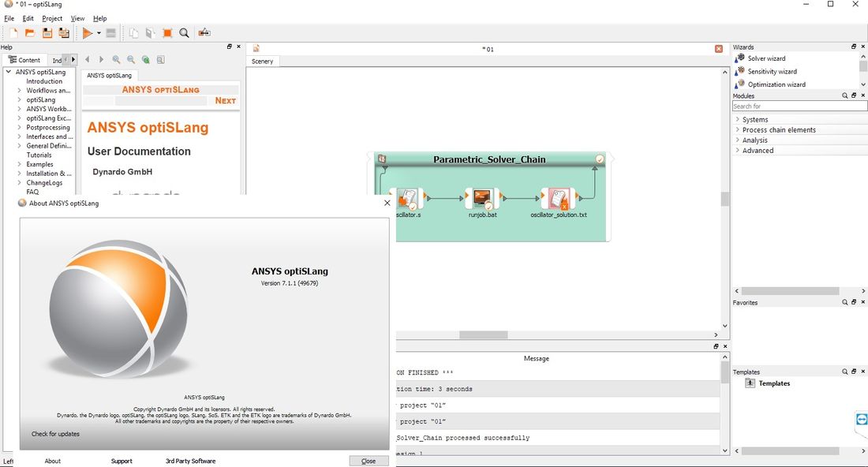Click the find-in-page help icon
The image size is (868, 467).
[x=160, y=59]
